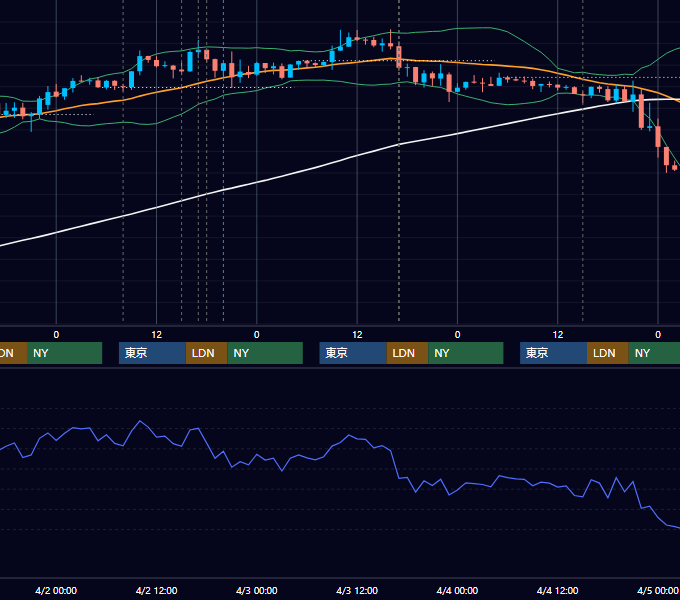Screen dimensions: 680x600
Task: Select the 東京 session block on 4/3
Action: 353,353
